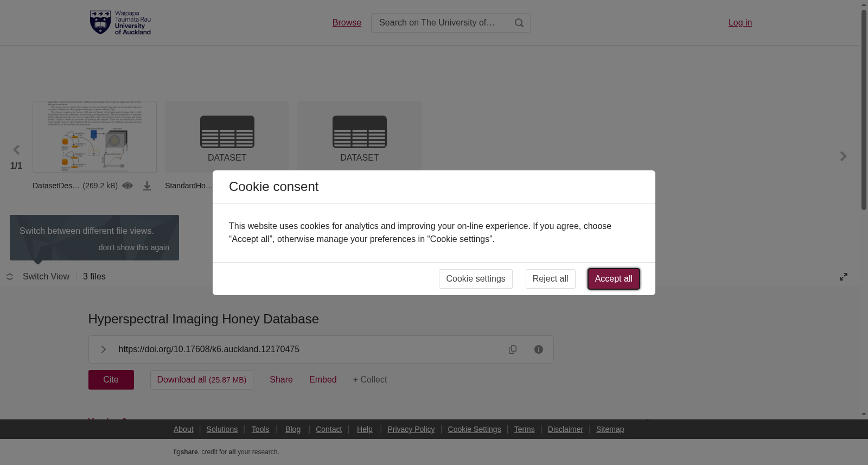Open Blog footer link
This screenshot has width=868, height=465.
293,429
